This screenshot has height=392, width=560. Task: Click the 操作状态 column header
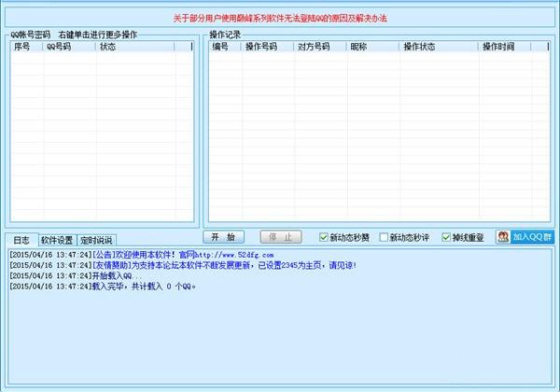click(439, 47)
